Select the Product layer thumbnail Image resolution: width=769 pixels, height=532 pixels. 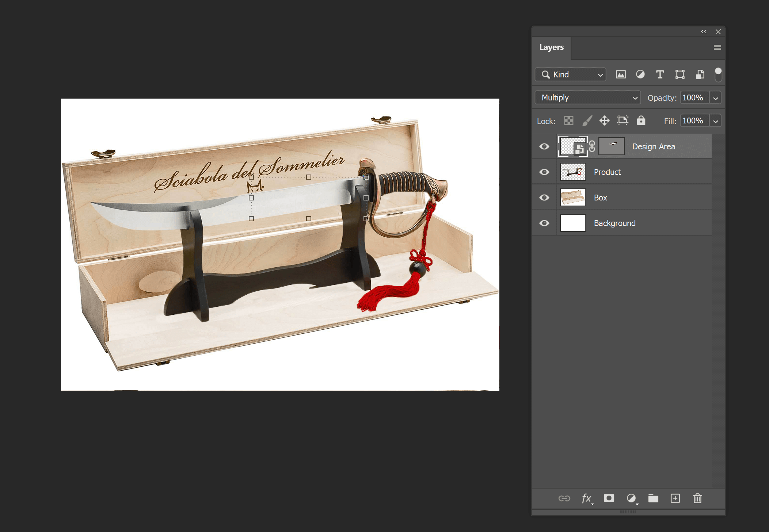tap(573, 172)
